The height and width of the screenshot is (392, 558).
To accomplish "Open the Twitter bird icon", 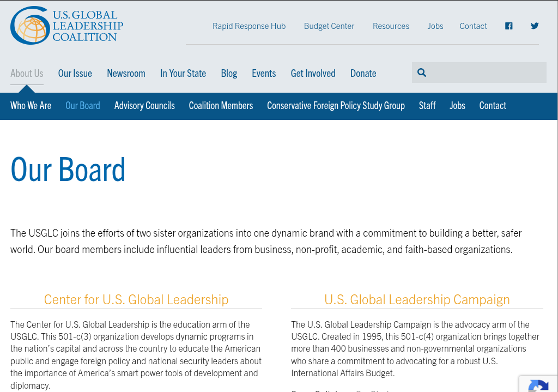I will click(535, 26).
